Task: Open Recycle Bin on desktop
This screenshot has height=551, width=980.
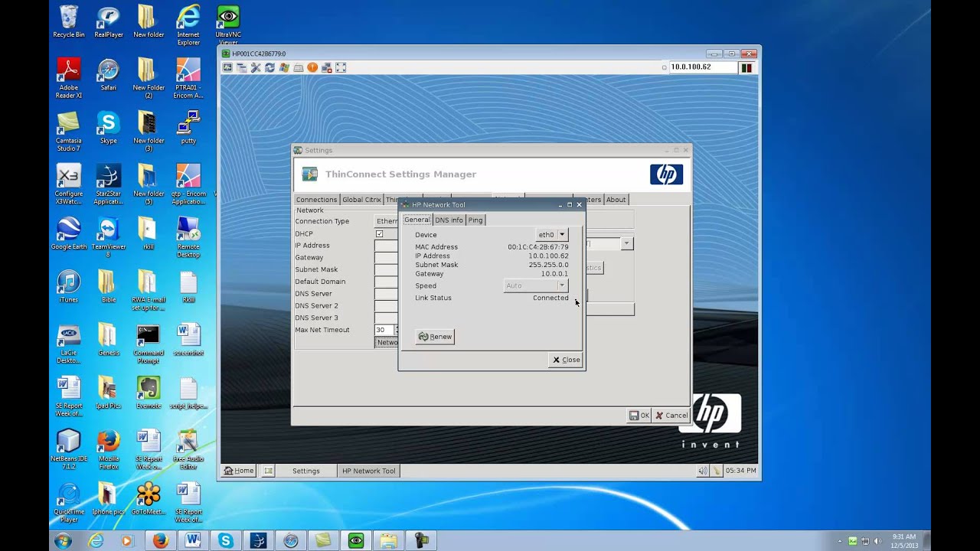Action: (x=69, y=21)
